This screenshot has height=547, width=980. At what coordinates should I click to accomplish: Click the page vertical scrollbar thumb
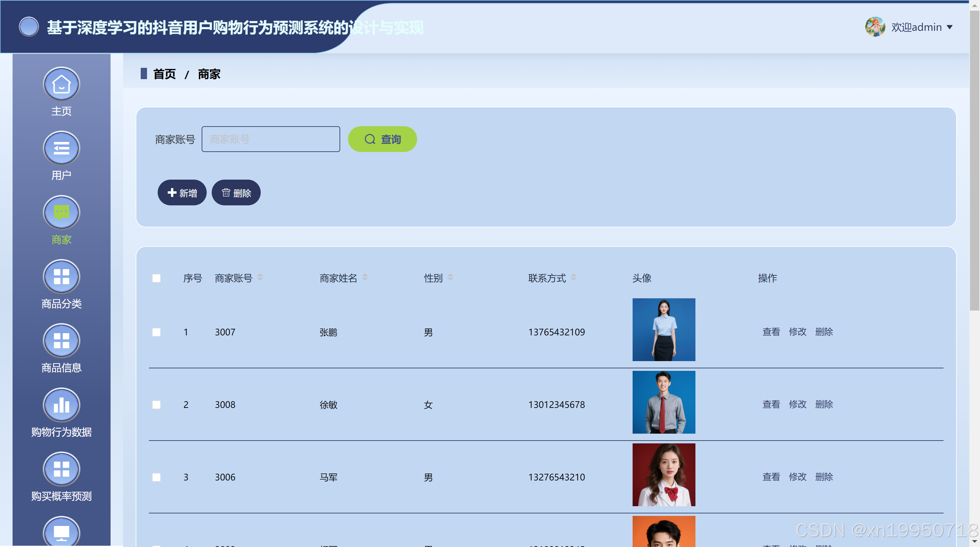point(974,160)
